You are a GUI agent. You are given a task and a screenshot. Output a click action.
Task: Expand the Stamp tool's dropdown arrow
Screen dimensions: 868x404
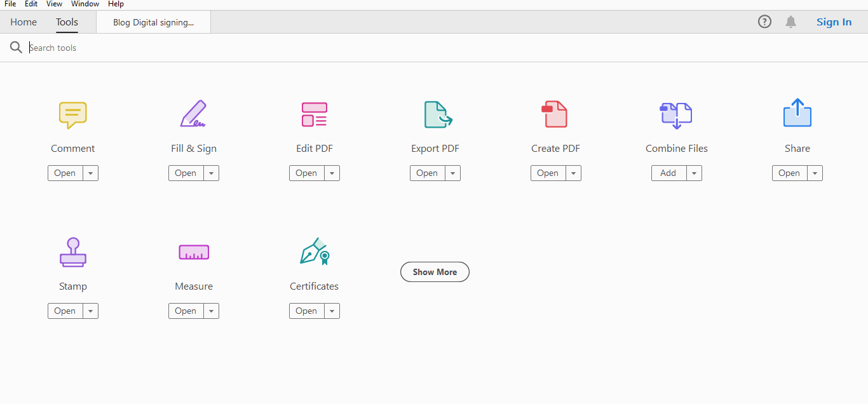coord(90,311)
